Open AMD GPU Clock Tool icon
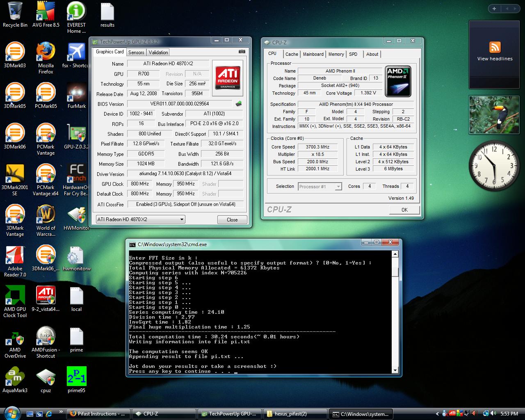525x420 pixels. (15, 302)
